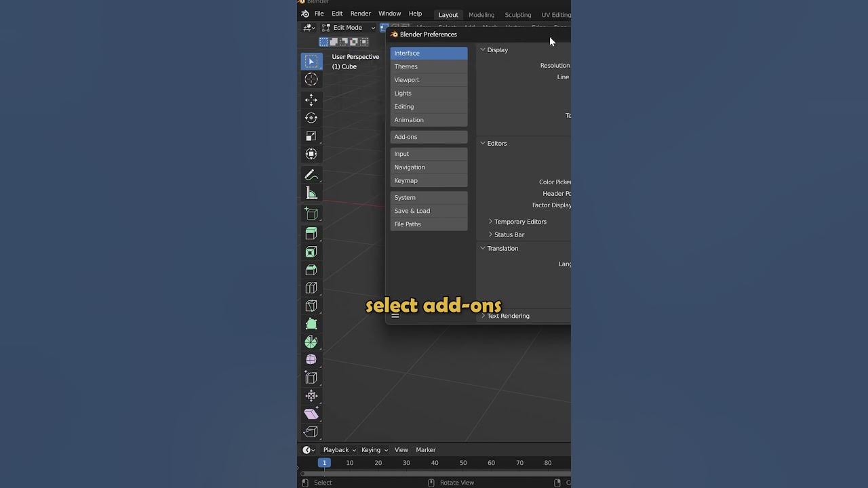Select the Annotate tool
Screen dimensions: 868x488
(311, 175)
